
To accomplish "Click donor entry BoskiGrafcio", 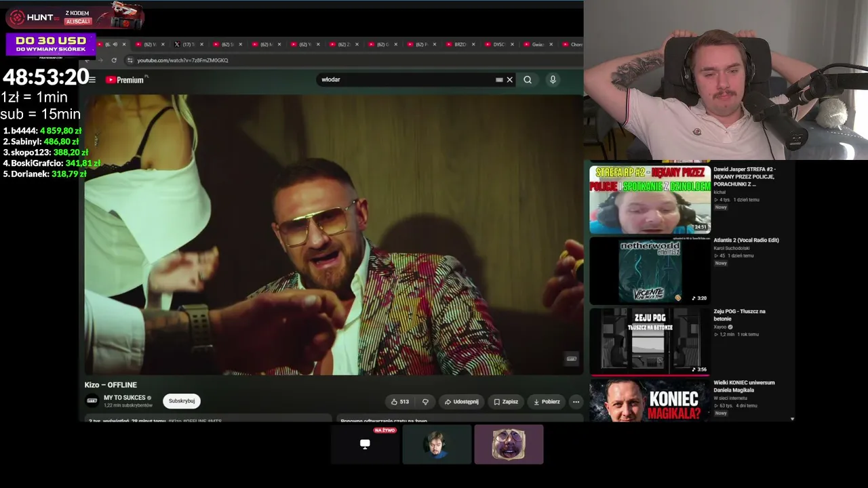I will 52,163.
